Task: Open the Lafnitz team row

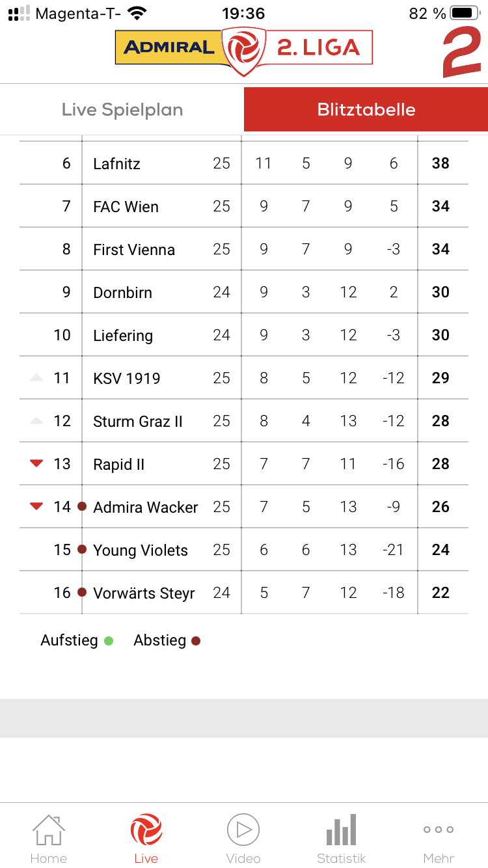Action: (244, 163)
